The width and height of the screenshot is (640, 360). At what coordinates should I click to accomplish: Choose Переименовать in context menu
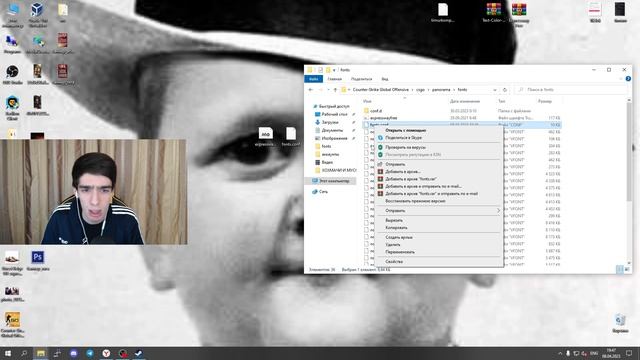400,252
